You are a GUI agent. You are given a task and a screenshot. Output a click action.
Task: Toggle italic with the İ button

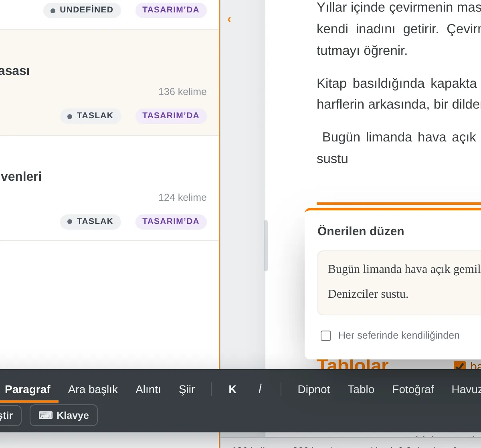pyautogui.click(x=260, y=389)
